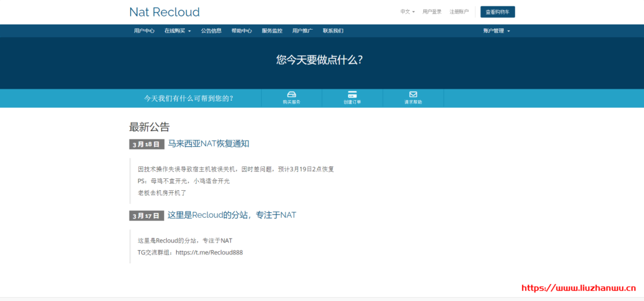Click the 用户登录 link
The width and height of the screenshot is (644, 301).
[x=432, y=11]
